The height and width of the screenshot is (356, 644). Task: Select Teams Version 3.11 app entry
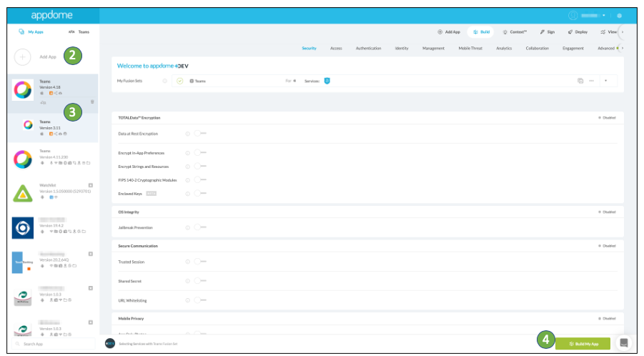coord(53,128)
